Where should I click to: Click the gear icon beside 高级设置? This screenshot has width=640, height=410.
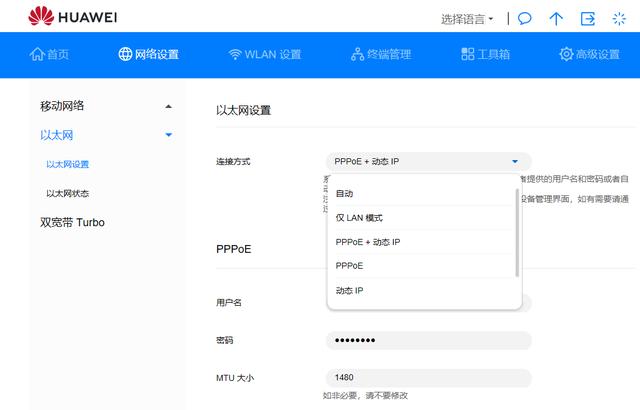[566, 54]
